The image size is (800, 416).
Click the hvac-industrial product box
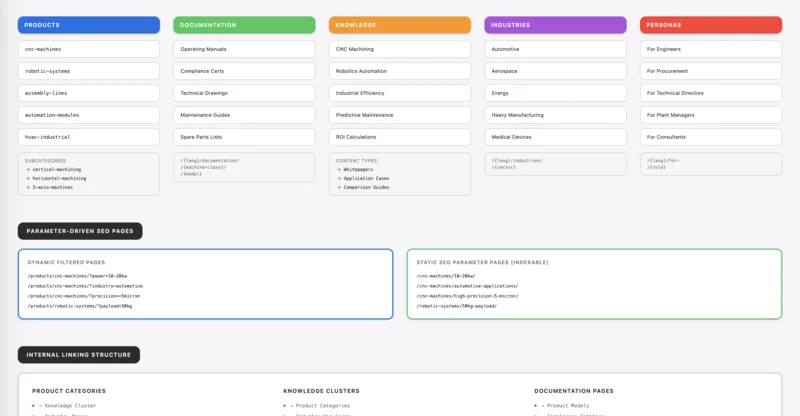pyautogui.click(x=89, y=137)
